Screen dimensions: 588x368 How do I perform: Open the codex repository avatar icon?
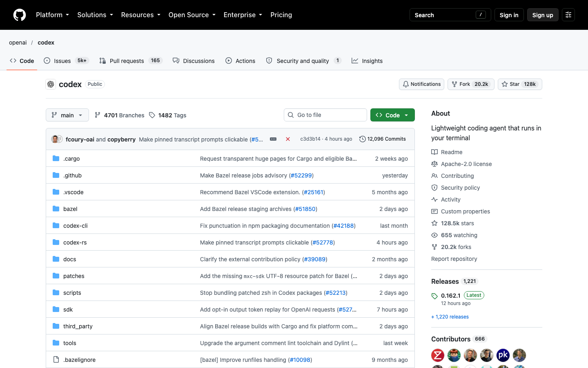coord(51,84)
